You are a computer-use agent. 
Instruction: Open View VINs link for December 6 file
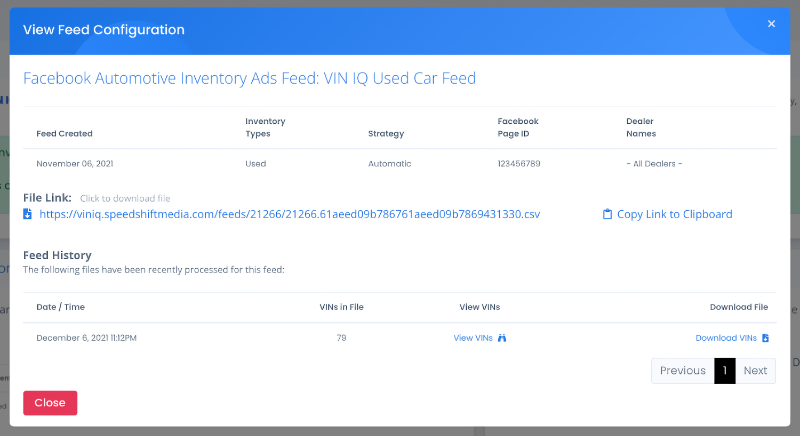click(x=473, y=338)
